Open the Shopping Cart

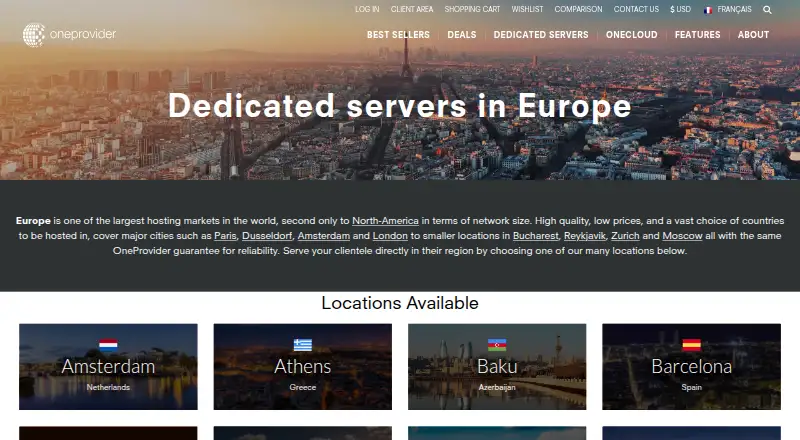coord(472,9)
